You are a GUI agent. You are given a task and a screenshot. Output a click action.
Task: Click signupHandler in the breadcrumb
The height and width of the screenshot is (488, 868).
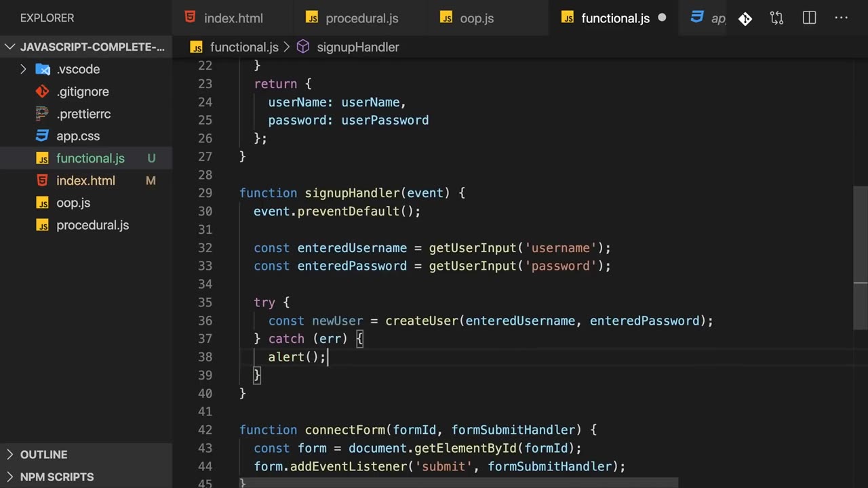(x=358, y=47)
